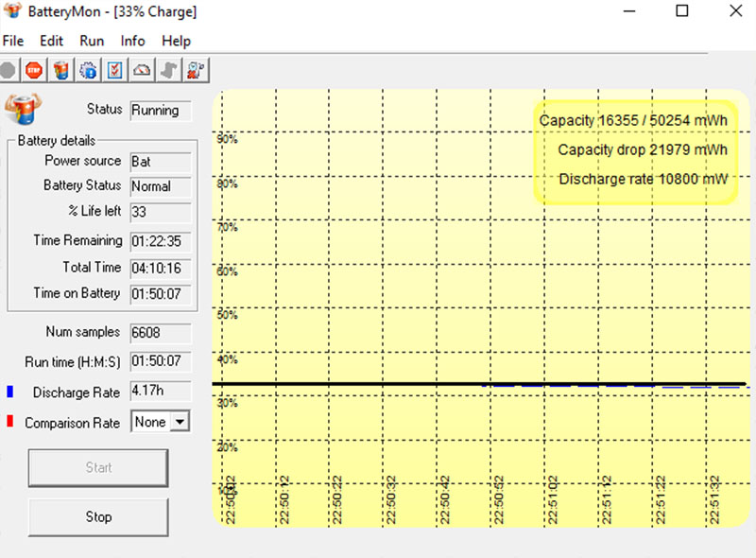Image resolution: width=756 pixels, height=558 pixels.
Task: Click the red STOP sign toolbar icon
Action: coord(34,71)
